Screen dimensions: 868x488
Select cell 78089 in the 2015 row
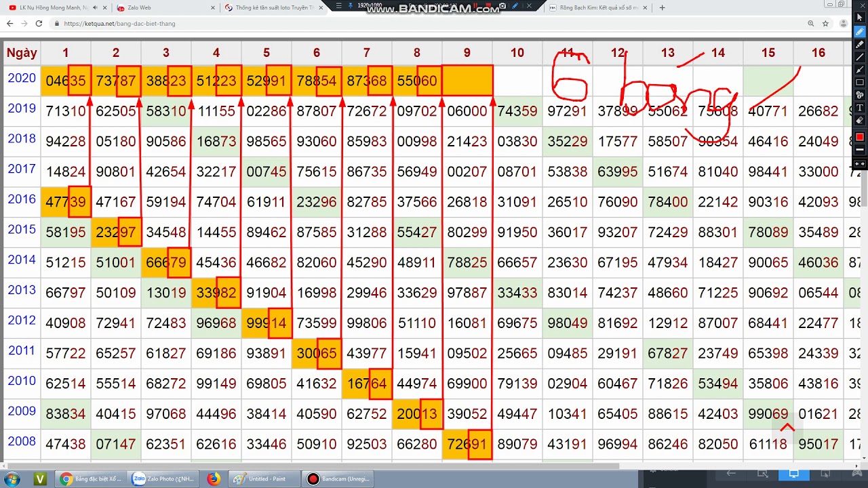(x=768, y=232)
